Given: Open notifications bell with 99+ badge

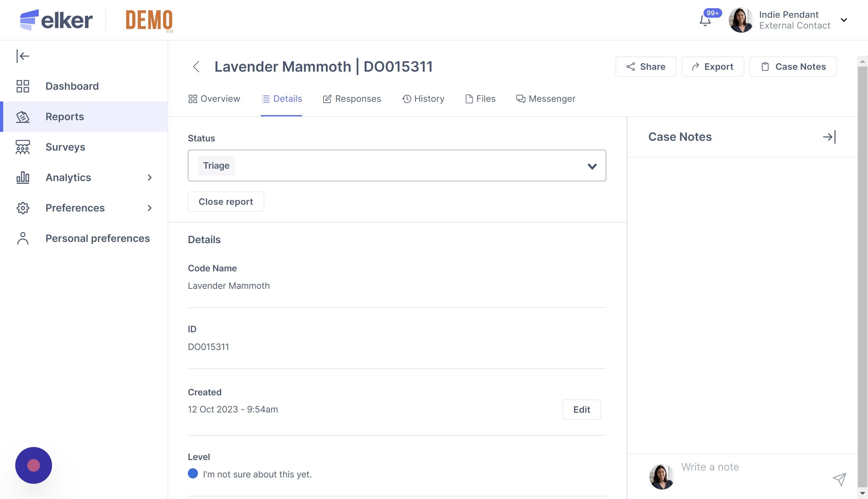Looking at the screenshot, I should coord(705,21).
